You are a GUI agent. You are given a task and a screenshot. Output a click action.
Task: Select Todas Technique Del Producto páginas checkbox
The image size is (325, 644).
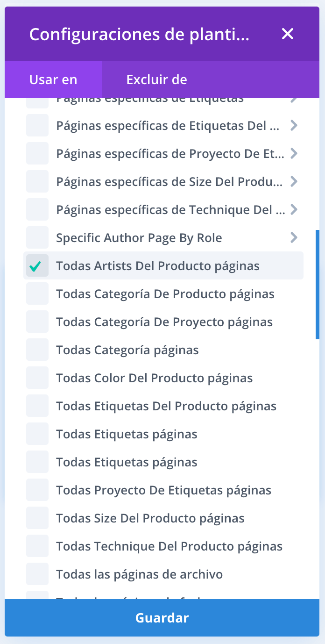click(37, 546)
